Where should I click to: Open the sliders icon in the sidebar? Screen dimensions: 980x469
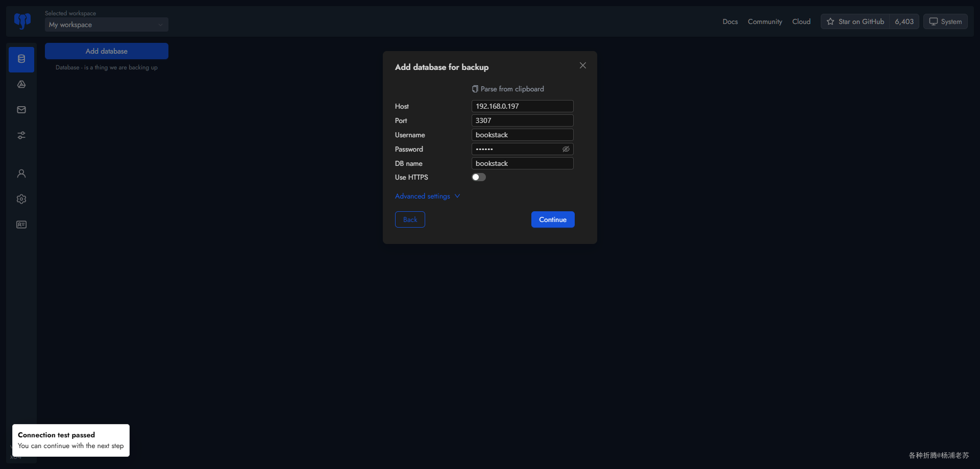point(21,136)
